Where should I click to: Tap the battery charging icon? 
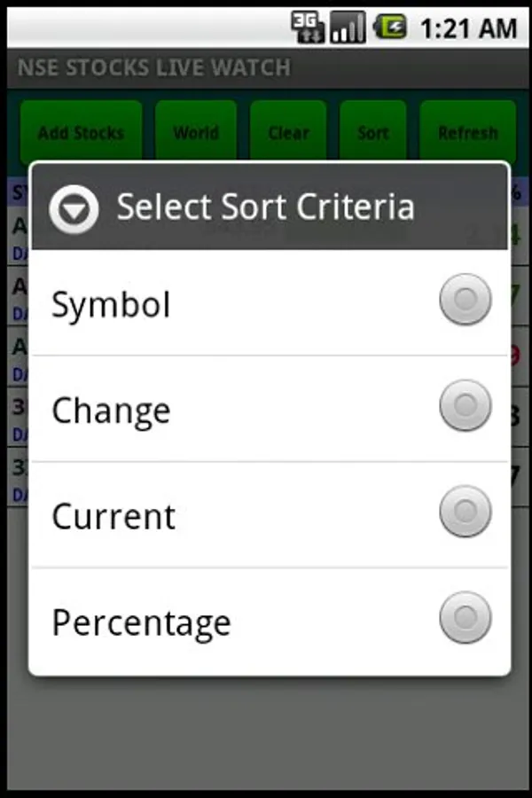[389, 27]
